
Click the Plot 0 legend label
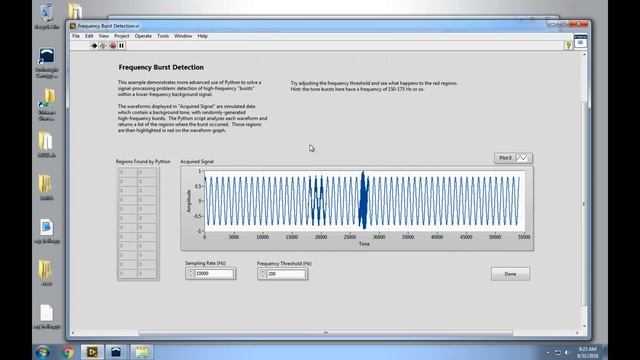click(505, 158)
